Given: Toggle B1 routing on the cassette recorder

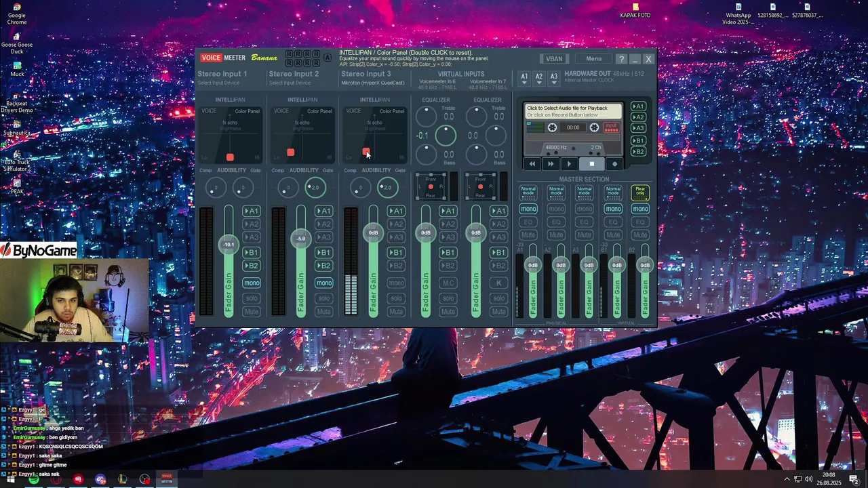Looking at the screenshot, I should 638,141.
